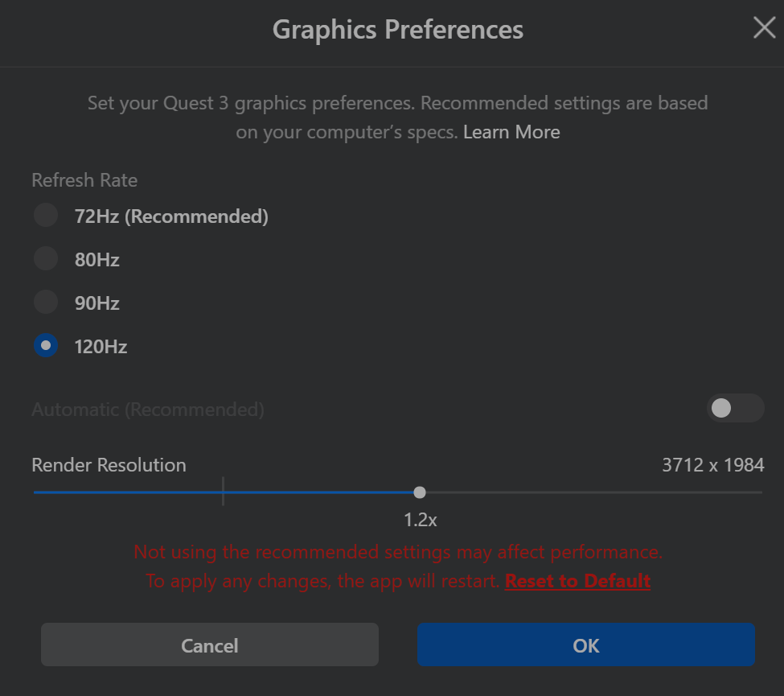
Task: Close the Graphics Preferences dialog with the X
Action: pos(763,27)
